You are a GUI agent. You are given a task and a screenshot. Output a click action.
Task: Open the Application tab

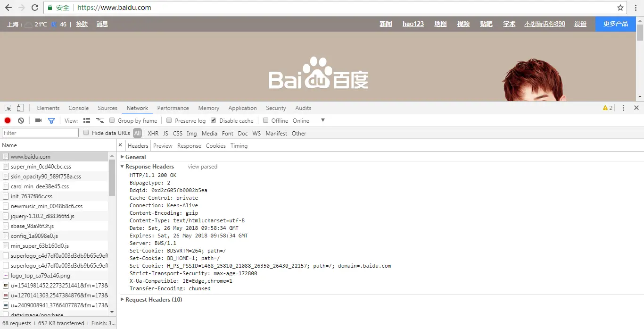(x=243, y=108)
